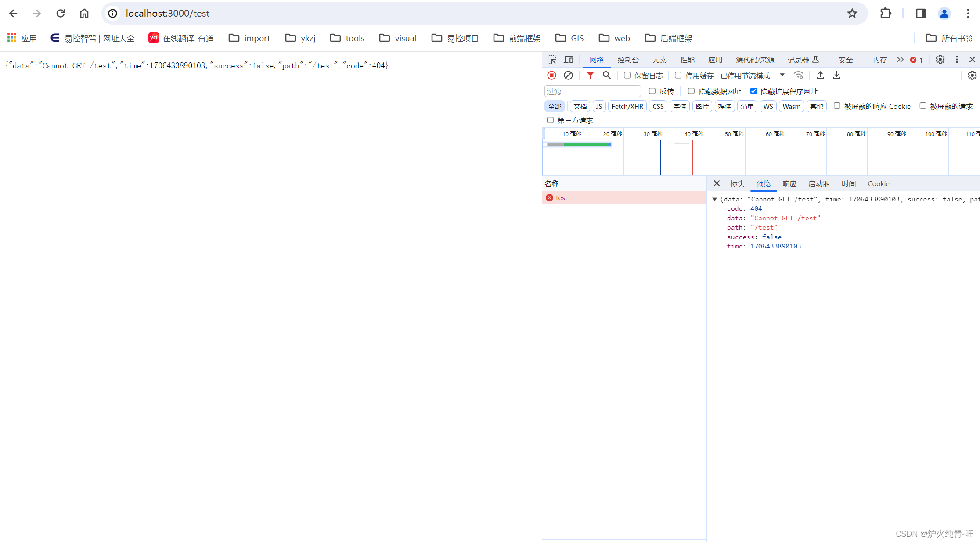Image resolution: width=980 pixels, height=542 pixels.
Task: Enable 第三方请求 checkbox
Action: click(x=550, y=120)
